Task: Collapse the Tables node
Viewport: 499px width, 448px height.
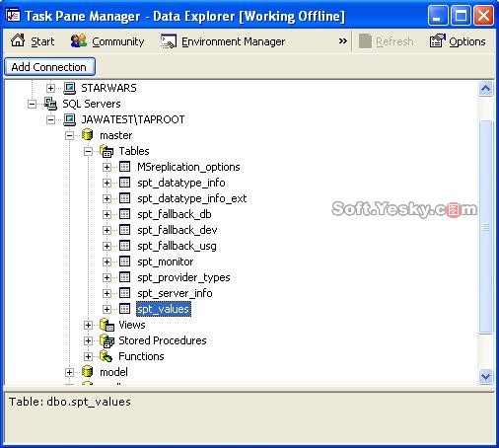Action: [x=88, y=152]
